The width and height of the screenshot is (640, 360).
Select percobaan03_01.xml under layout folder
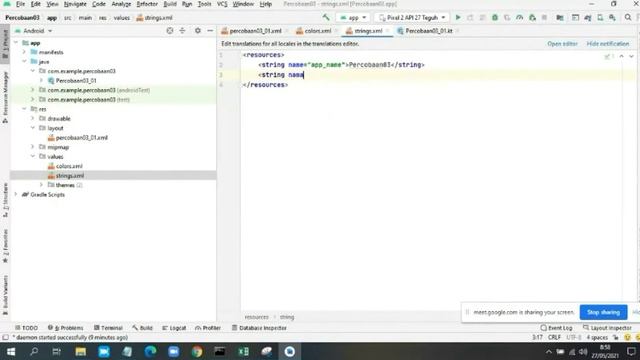[82, 138]
